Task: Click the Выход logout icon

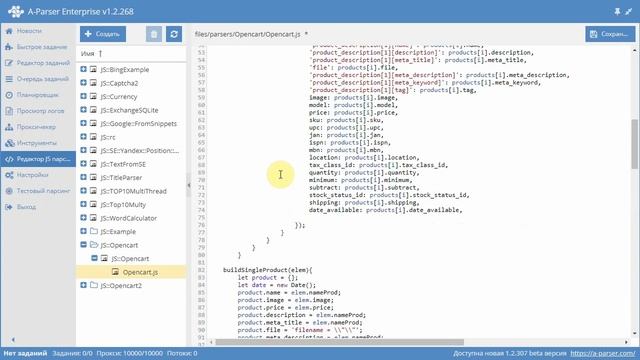Action: [9, 207]
